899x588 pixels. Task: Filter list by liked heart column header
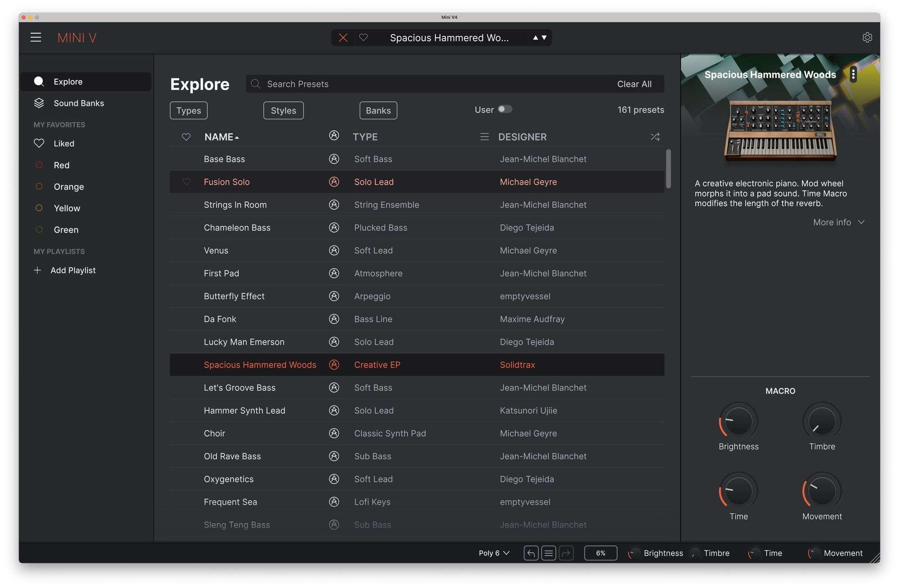click(x=186, y=137)
